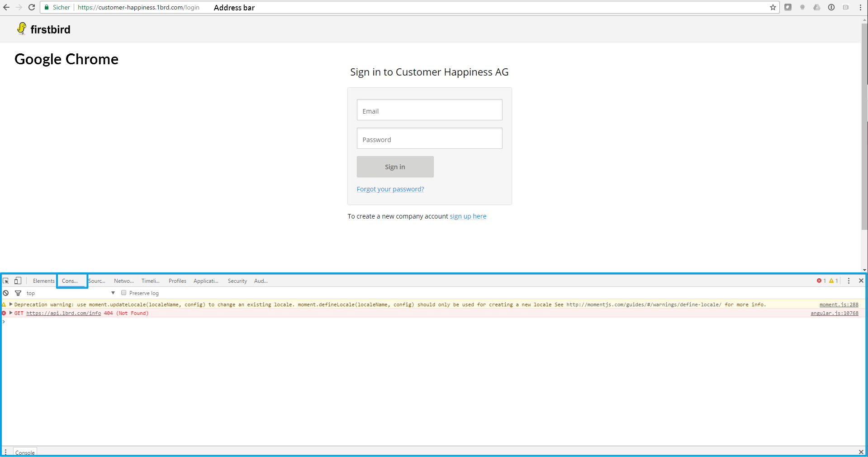The width and height of the screenshot is (868, 457).
Task: Toggle the DevTools device toolbar icon
Action: tap(18, 281)
